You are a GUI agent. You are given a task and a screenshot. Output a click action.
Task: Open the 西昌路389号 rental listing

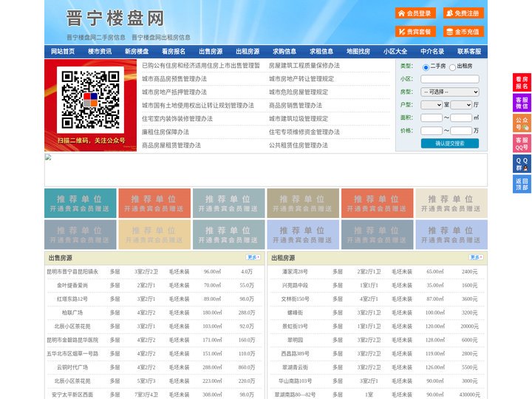[295, 353]
